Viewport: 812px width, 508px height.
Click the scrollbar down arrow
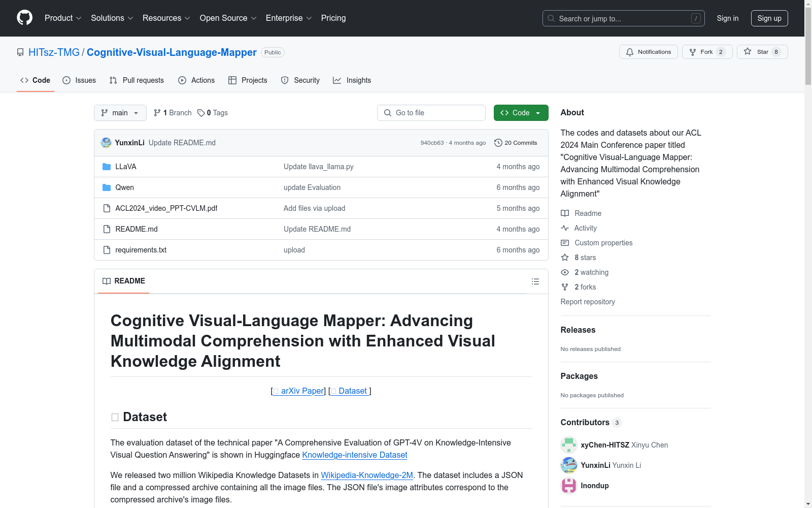[x=808, y=504]
